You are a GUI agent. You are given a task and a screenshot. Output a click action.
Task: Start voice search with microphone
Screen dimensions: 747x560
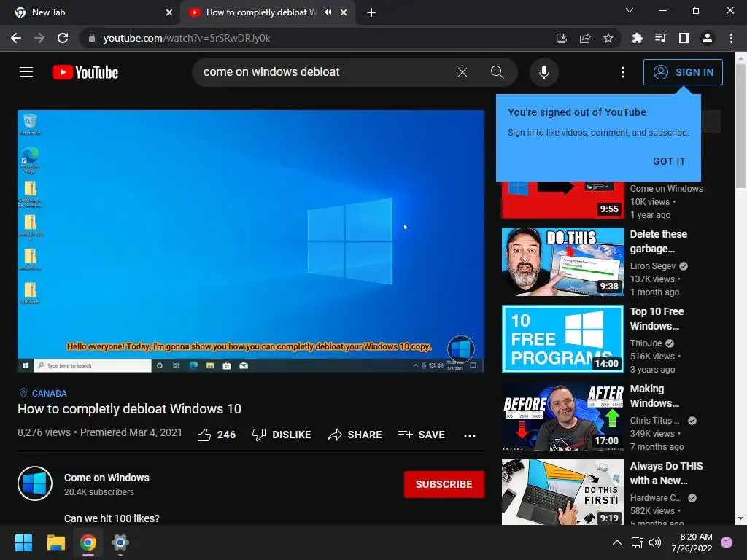click(544, 72)
